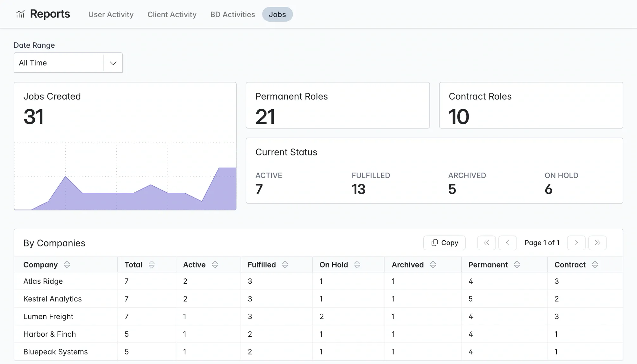
Task: Go to previous page button
Action: 507,243
